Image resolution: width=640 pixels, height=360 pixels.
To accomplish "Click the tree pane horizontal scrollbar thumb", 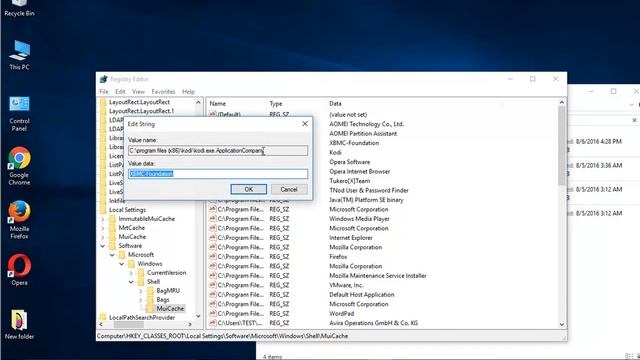I will coord(129,324).
